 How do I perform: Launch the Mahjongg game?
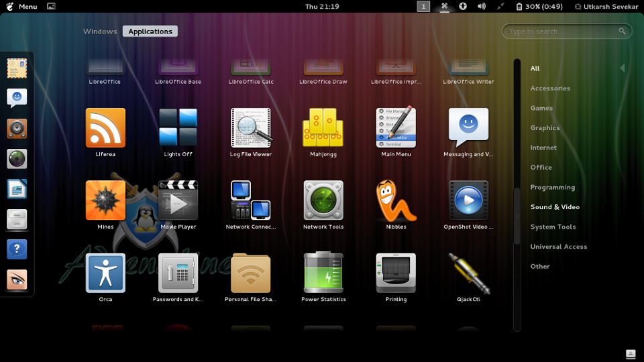tap(323, 128)
